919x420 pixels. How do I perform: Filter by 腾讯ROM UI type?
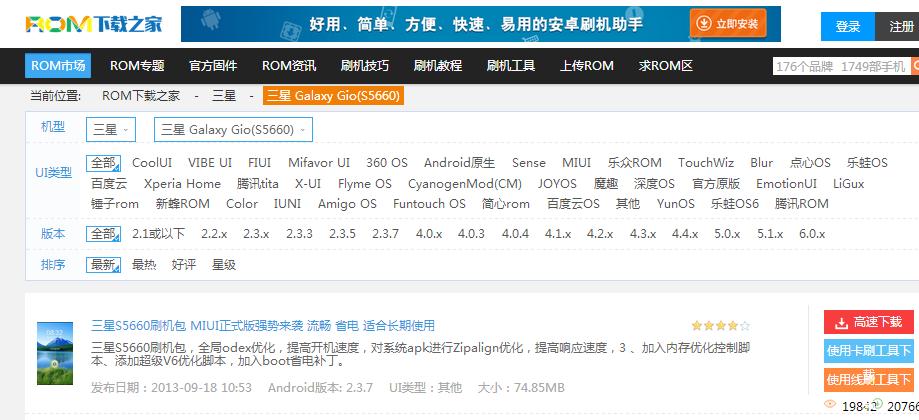pyautogui.click(x=802, y=204)
